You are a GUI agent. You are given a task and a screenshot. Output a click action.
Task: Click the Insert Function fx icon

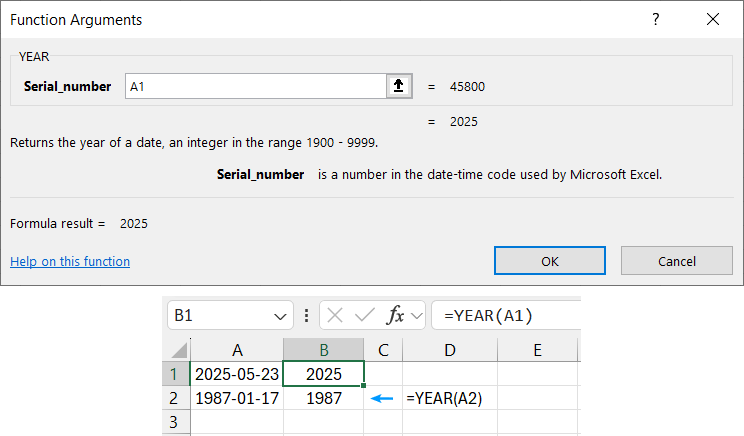(x=395, y=315)
